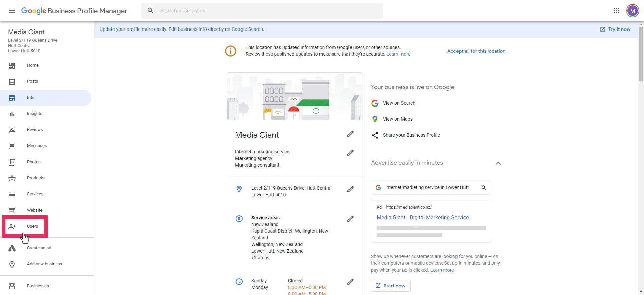Edit the business address pencil
This screenshot has width=644, height=295.
[350, 189]
